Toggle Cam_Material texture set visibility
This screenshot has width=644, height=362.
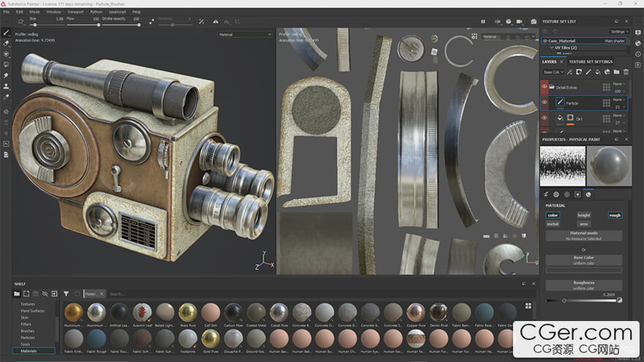coord(545,41)
